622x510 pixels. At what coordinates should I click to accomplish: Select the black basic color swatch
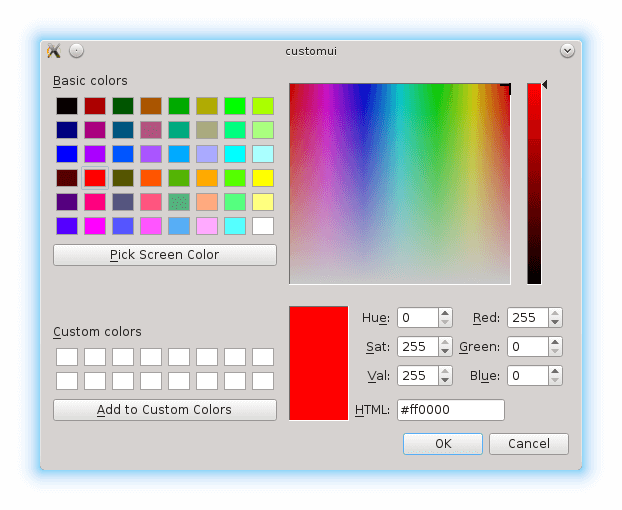point(67,106)
